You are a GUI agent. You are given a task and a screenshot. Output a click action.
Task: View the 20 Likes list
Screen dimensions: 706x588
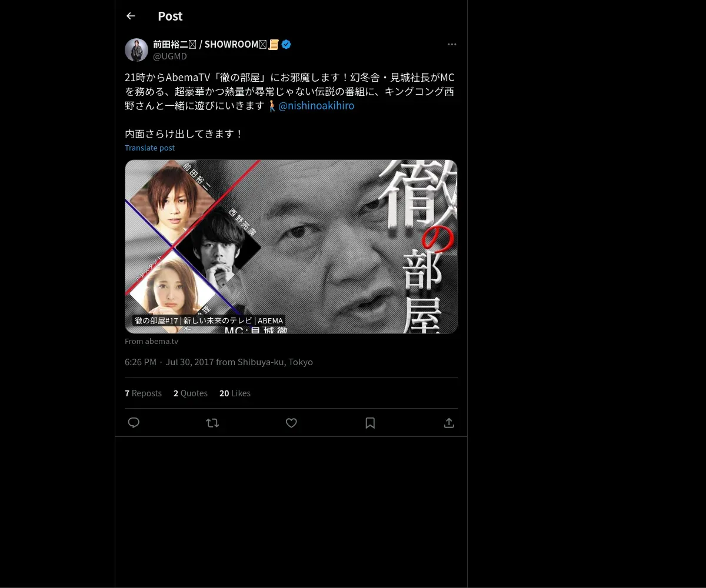point(235,393)
